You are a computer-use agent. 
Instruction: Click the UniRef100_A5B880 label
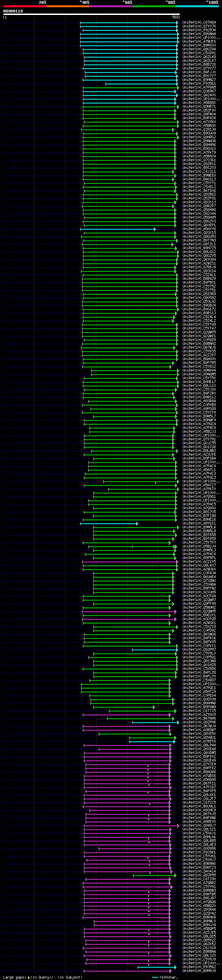[x=199, y=103]
